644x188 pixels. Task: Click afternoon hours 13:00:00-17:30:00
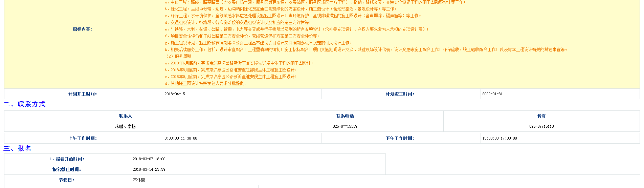coord(499,139)
